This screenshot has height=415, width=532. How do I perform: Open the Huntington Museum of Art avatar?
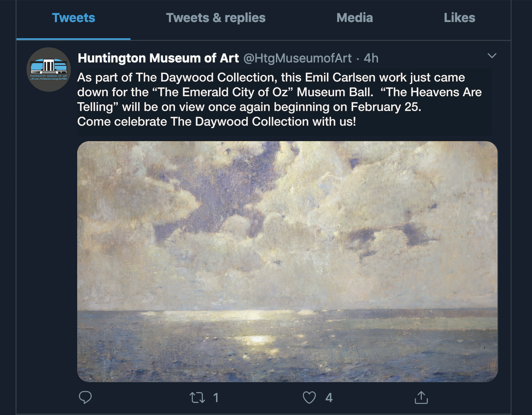pos(49,69)
